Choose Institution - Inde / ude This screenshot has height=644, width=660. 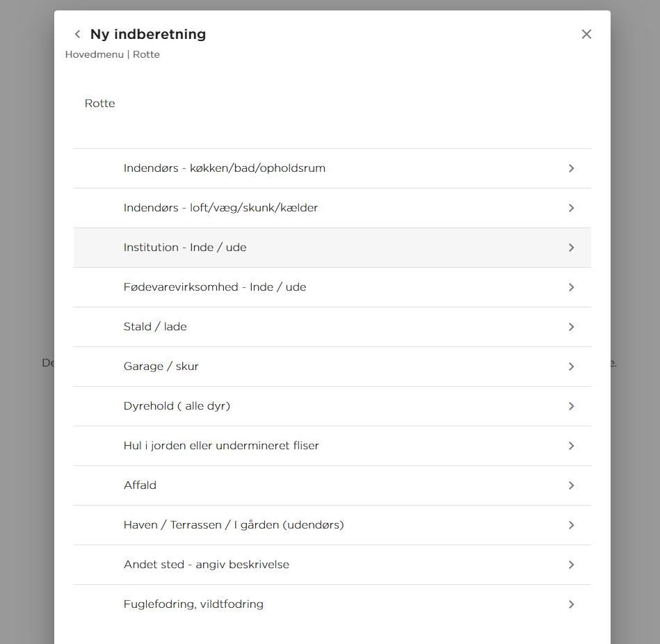pyautogui.click(x=185, y=248)
